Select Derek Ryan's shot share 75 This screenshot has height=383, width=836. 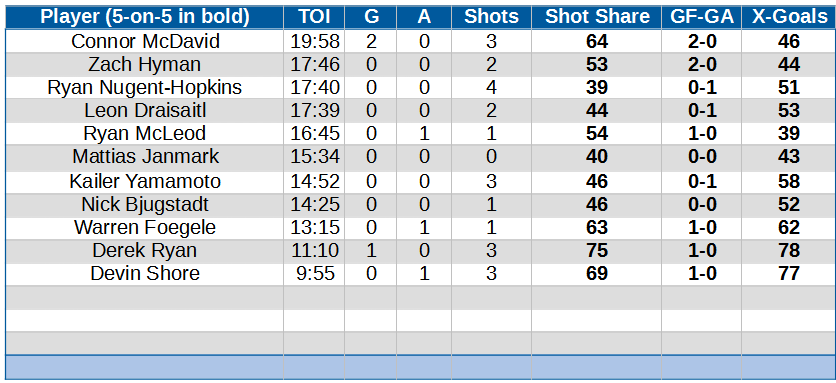(597, 250)
